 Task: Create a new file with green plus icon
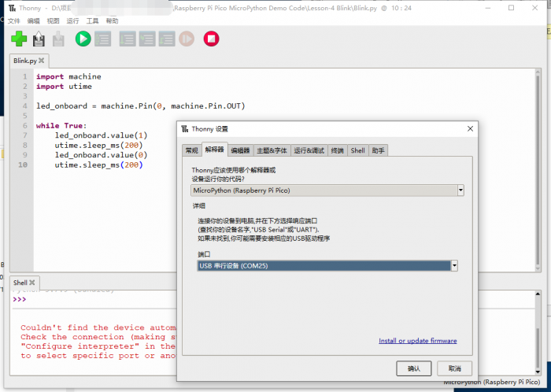pos(19,39)
